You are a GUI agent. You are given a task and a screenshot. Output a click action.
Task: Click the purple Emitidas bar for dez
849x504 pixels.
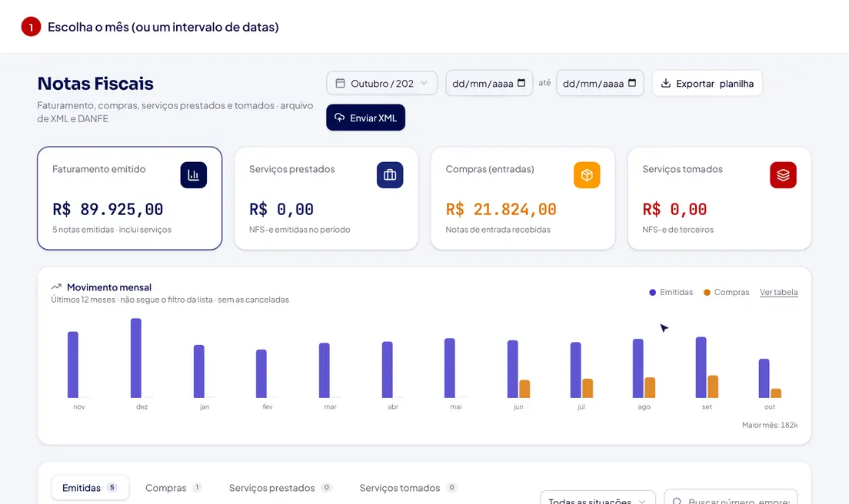[136, 358]
